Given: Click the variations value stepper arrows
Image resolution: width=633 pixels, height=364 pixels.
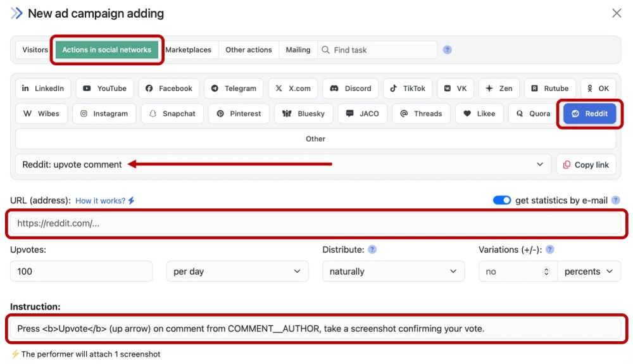Looking at the screenshot, I should (547, 271).
